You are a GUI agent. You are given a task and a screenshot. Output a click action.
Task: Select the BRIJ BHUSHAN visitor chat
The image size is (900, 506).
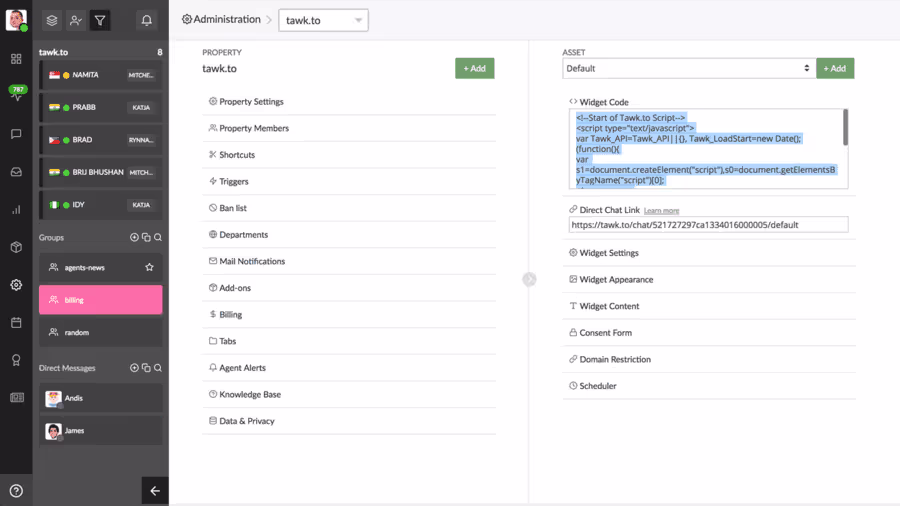tap(100, 172)
